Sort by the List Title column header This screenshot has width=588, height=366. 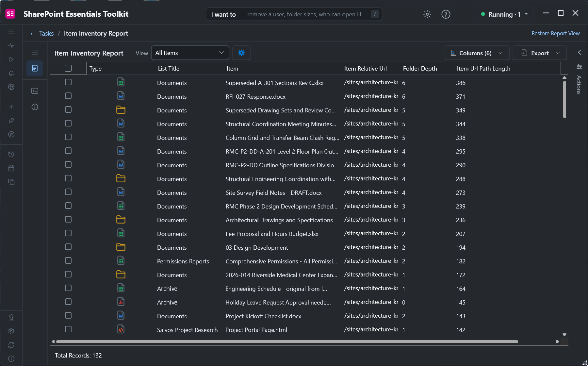coord(169,68)
